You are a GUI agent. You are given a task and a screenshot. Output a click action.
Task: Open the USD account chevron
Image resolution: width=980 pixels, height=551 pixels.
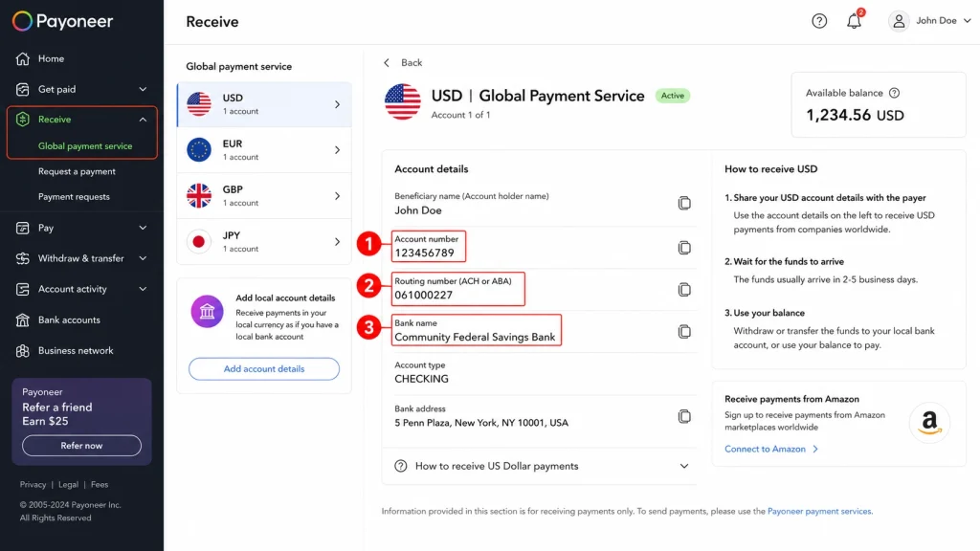click(x=337, y=104)
